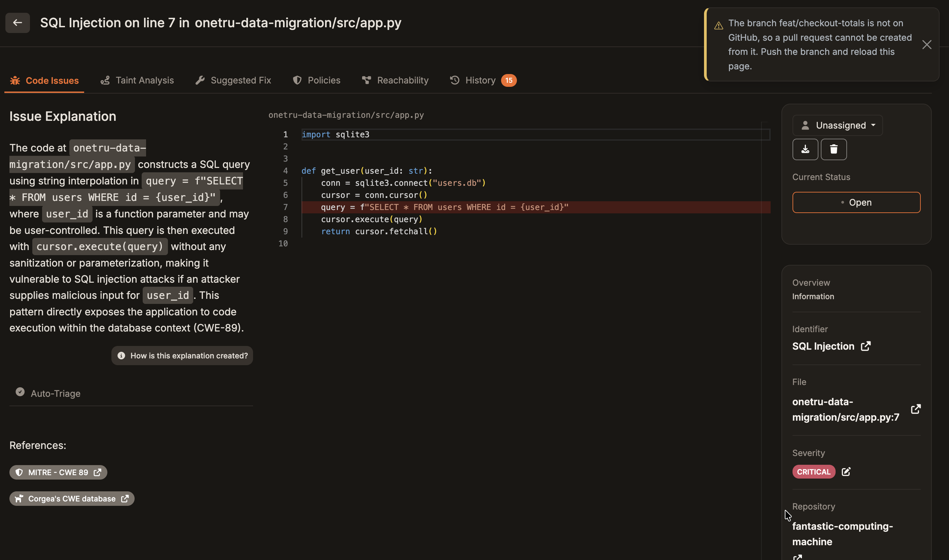Click the inline code cursor.execute(query) in explanation
This screenshot has height=560, width=949.
pos(100,246)
